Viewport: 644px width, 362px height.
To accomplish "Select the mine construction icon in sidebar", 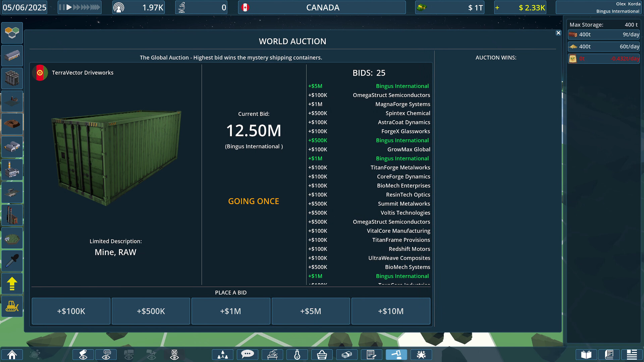I will point(12,124).
